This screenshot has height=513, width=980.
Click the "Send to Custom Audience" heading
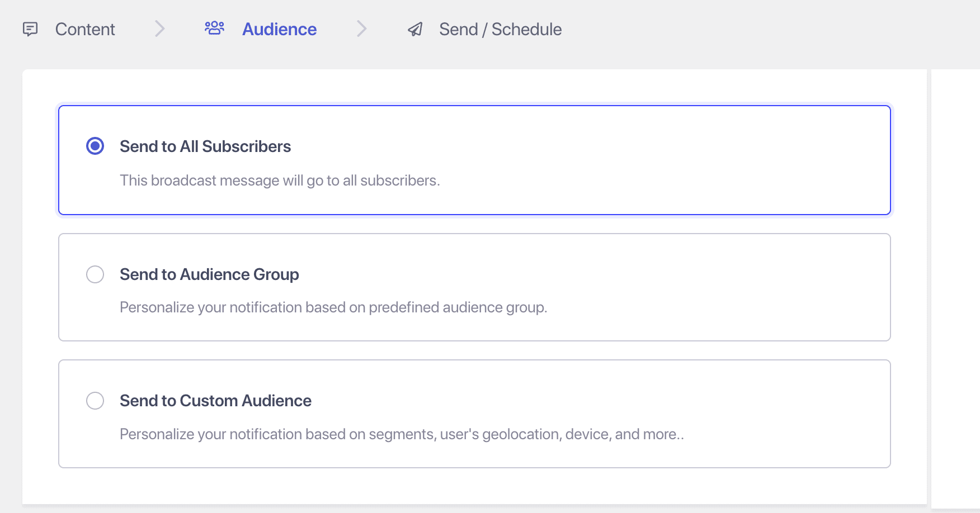click(215, 401)
